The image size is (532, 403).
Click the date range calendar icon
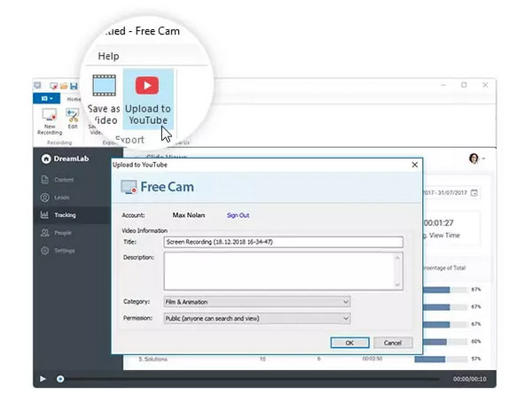point(474,192)
